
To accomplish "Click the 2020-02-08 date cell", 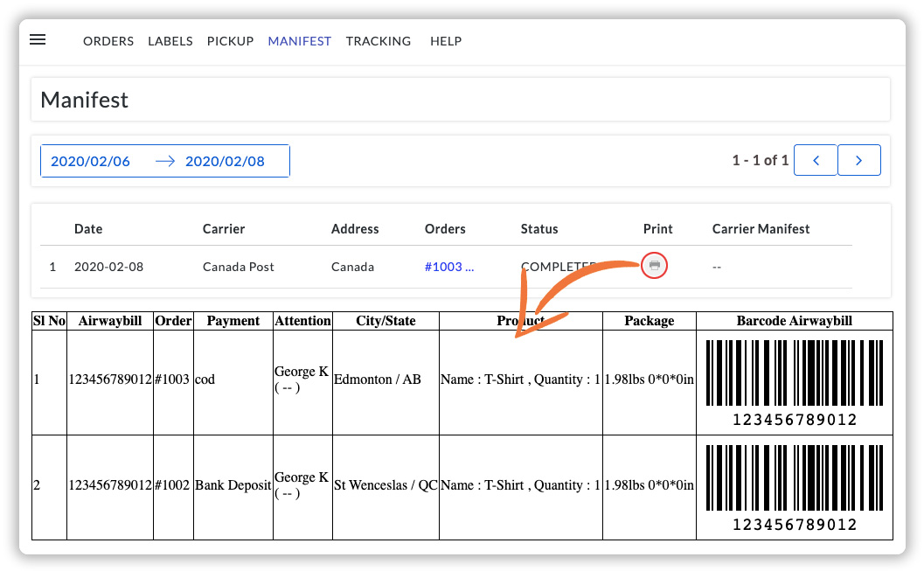I will 109,267.
